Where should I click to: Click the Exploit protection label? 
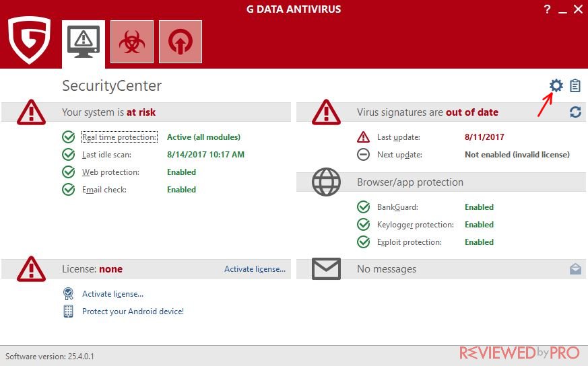click(x=409, y=242)
